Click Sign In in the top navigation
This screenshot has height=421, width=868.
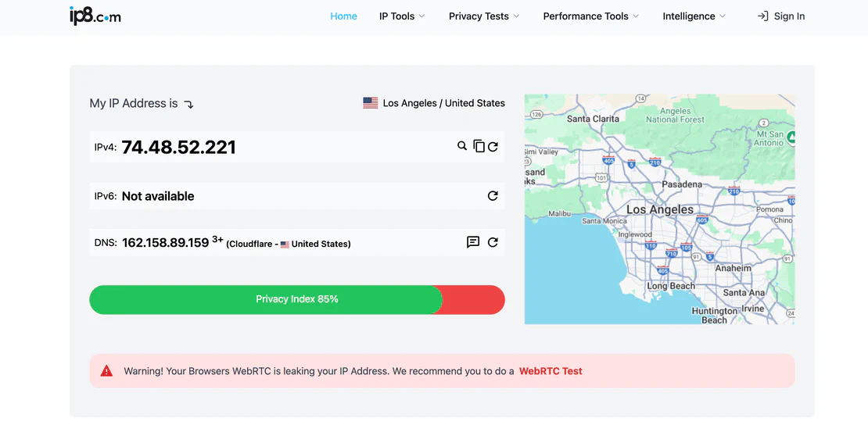[780, 16]
